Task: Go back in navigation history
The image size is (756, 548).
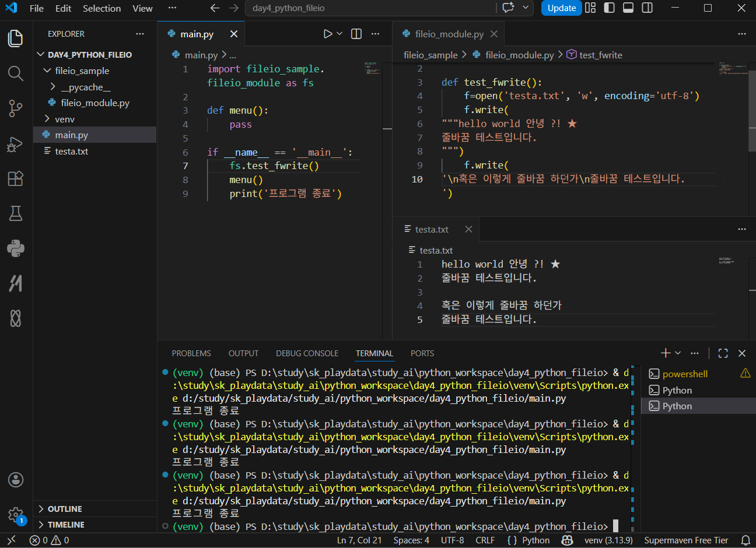Action: point(215,8)
